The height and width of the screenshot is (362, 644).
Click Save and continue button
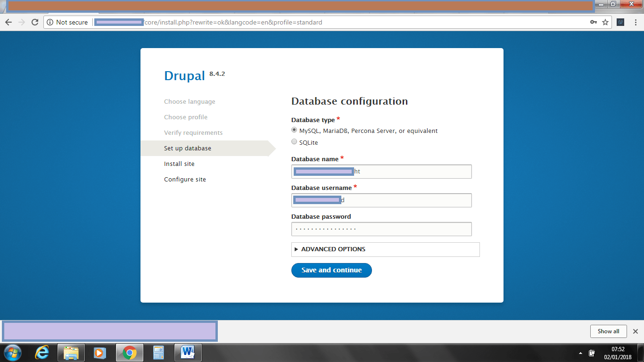[x=331, y=270]
